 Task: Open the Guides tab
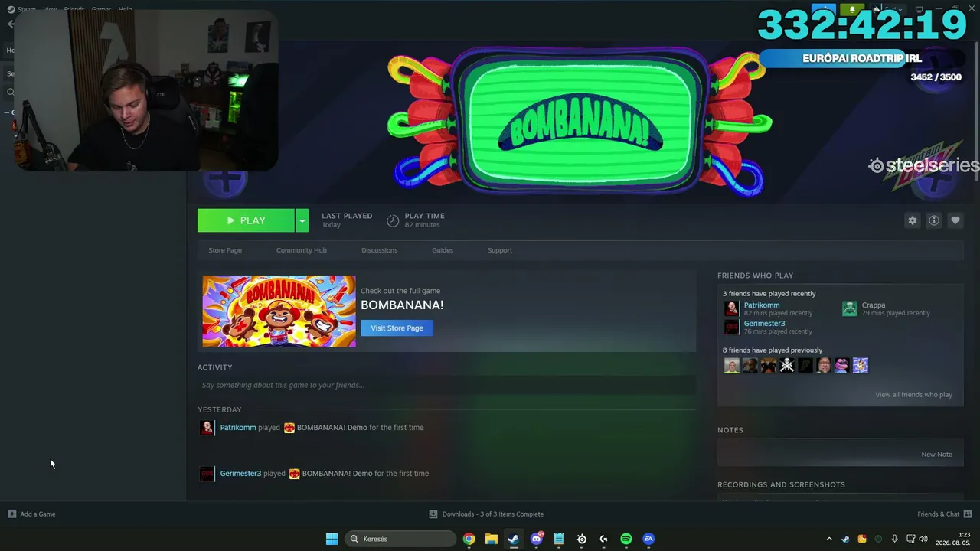(x=443, y=250)
